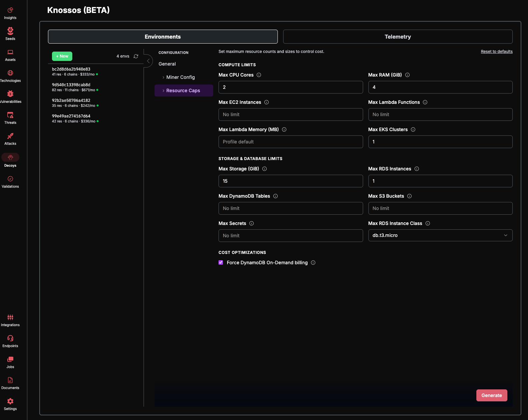The width and height of the screenshot is (528, 420).
Task: Open the Threats sidebar icon
Action: (10, 115)
